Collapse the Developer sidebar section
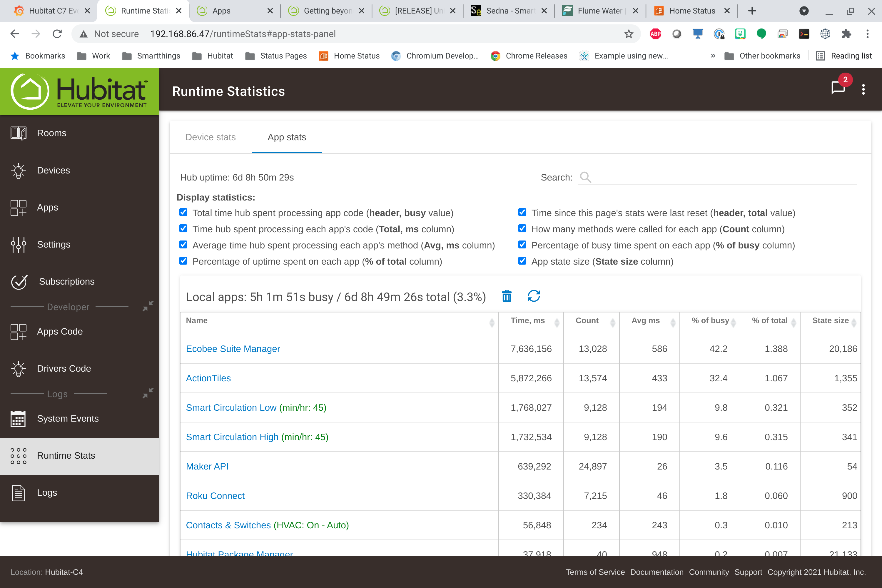 coord(148,306)
